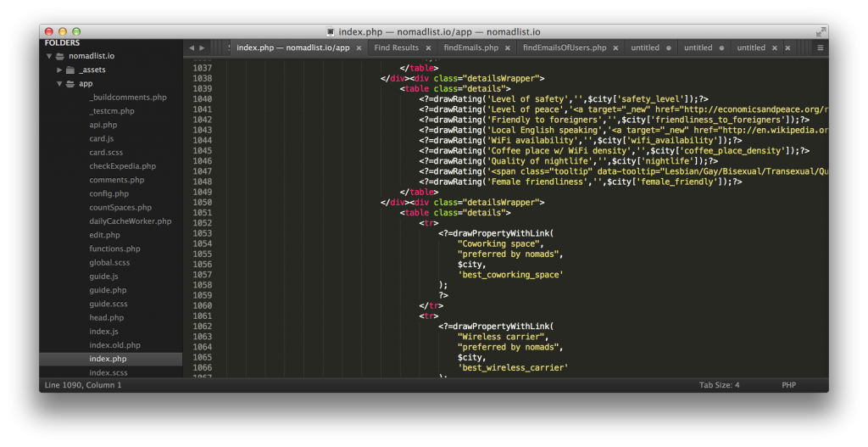Expand the _assets folder disclosure triangle

pos(59,70)
